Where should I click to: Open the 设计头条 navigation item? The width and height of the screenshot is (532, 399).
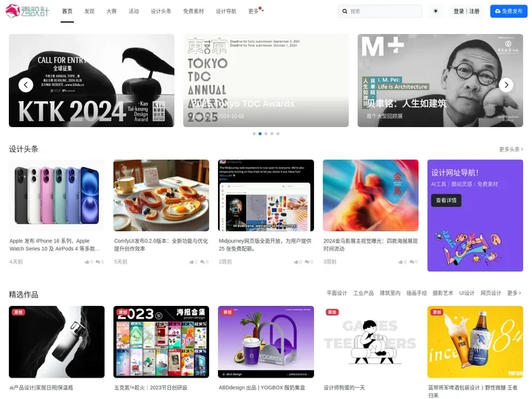161,11
